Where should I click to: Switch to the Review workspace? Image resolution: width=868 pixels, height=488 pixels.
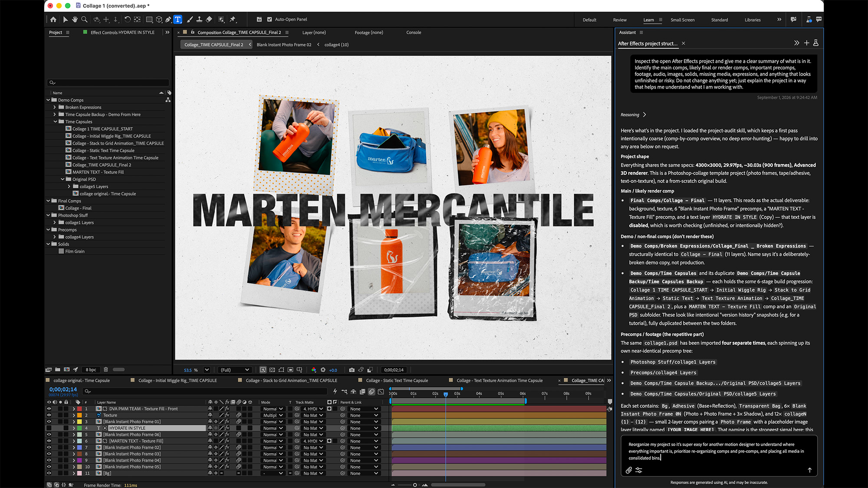[x=620, y=20]
